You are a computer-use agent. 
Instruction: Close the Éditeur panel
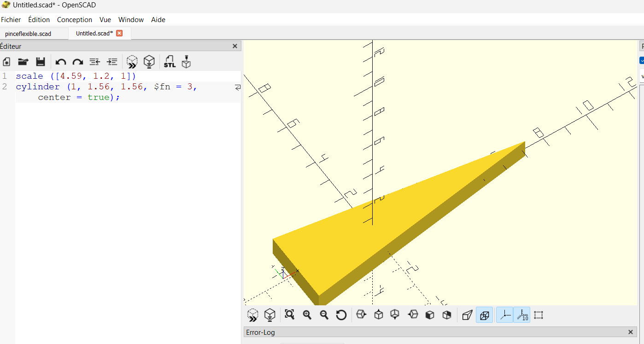click(235, 46)
